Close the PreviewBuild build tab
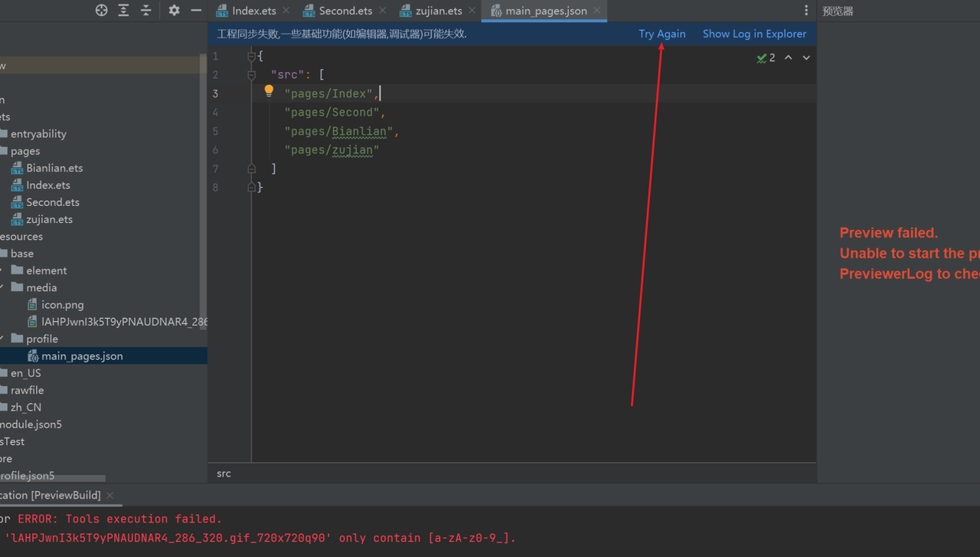The height and width of the screenshot is (557, 980). tap(109, 496)
